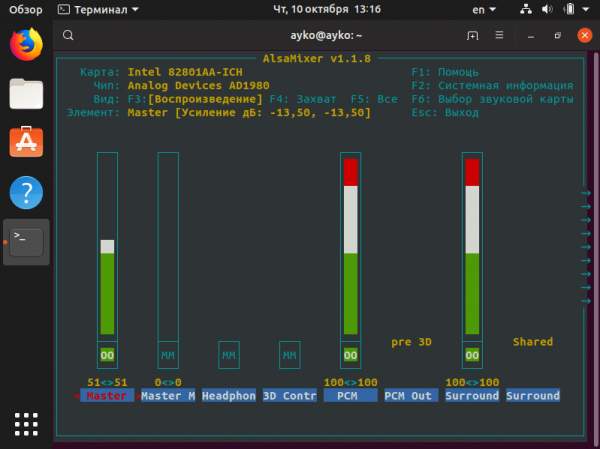Select the PCM Out channel label
Screen dimensions: 600x449
click(x=411, y=395)
